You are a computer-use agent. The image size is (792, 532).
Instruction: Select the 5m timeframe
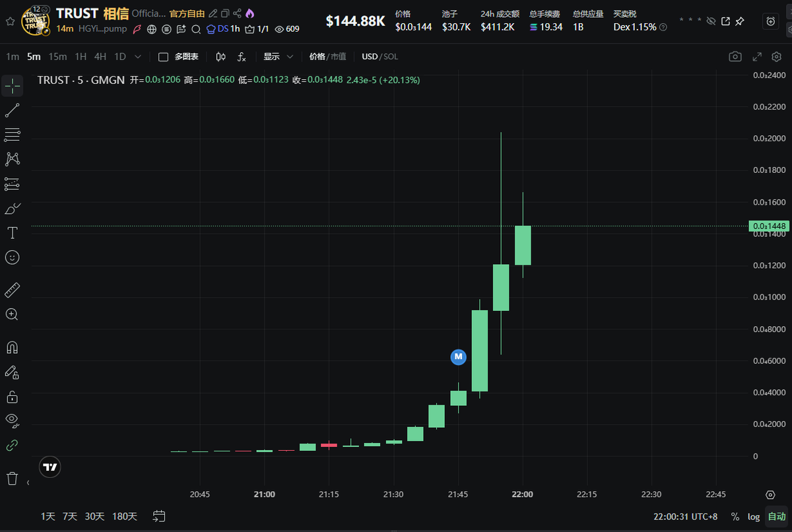[x=34, y=57]
